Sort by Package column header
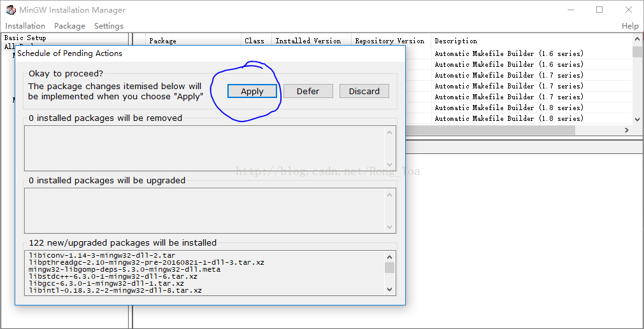Screen dimensions: 644x329 coord(193,41)
